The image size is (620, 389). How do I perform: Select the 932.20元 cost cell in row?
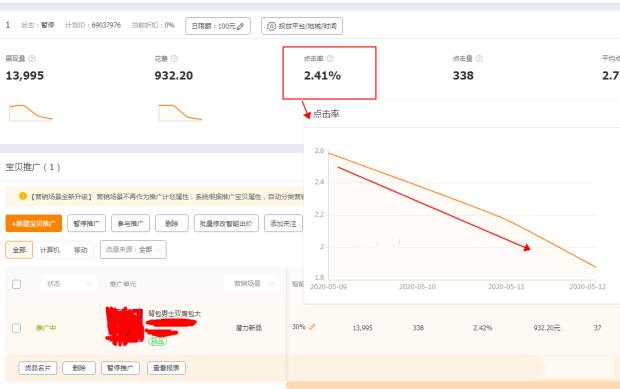(x=547, y=328)
